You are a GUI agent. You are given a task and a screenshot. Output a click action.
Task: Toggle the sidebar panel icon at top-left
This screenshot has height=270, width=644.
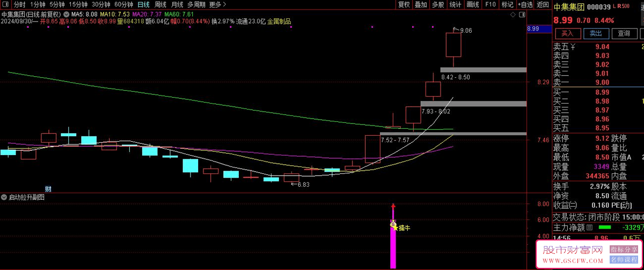5,4
